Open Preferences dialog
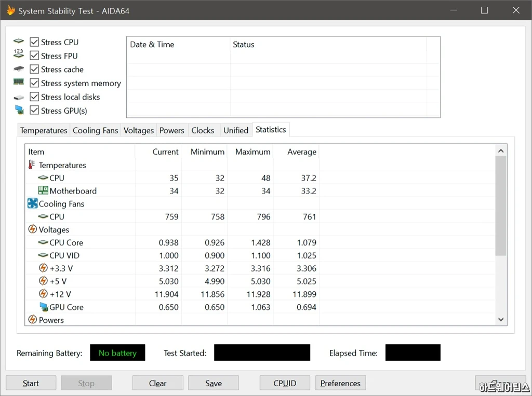The width and height of the screenshot is (532, 396). pyautogui.click(x=341, y=383)
